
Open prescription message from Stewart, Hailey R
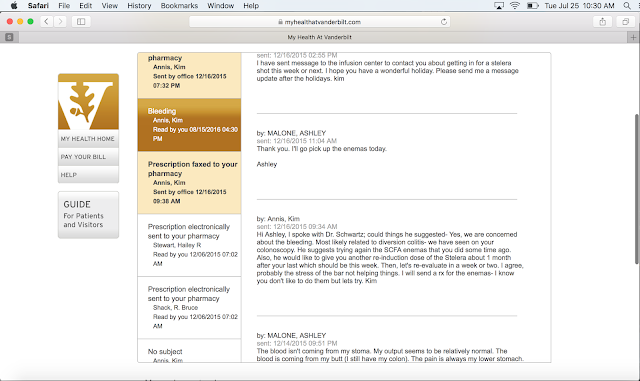pyautogui.click(x=189, y=245)
